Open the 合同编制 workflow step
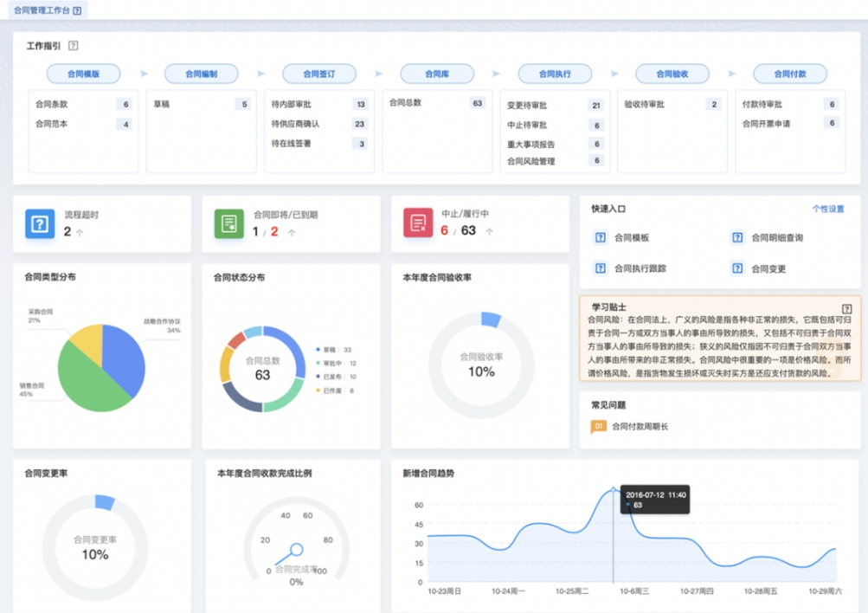The height and width of the screenshot is (613, 868). (202, 74)
